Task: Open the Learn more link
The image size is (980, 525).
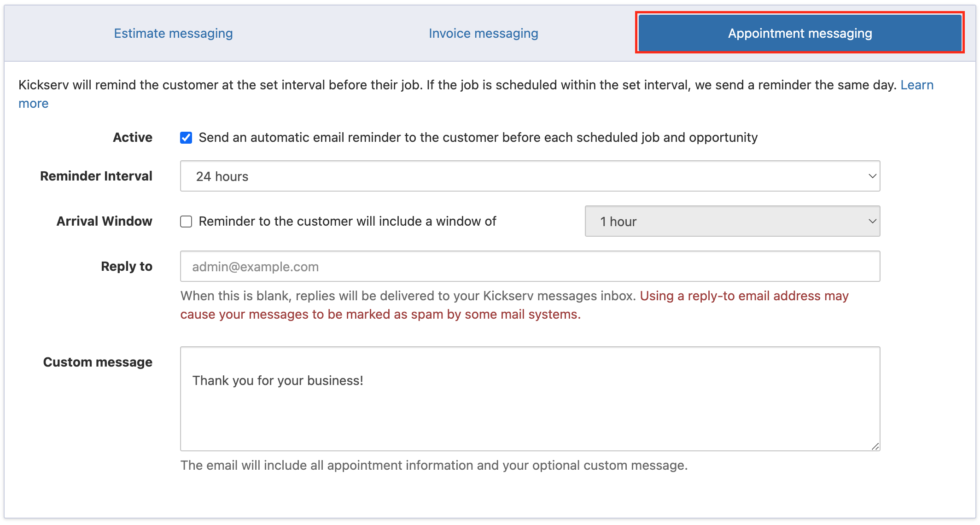Action: click(916, 85)
